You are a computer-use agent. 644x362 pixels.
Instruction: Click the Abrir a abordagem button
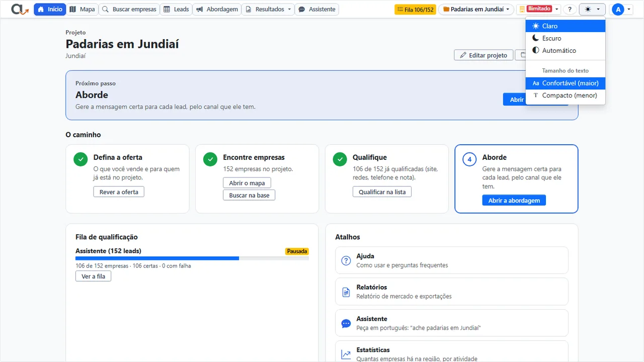pos(514,200)
